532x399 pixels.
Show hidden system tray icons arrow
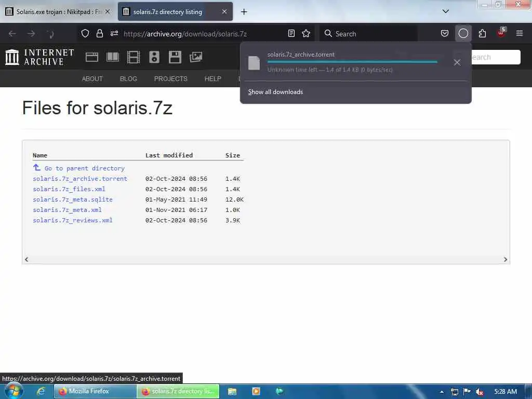pyautogui.click(x=442, y=392)
